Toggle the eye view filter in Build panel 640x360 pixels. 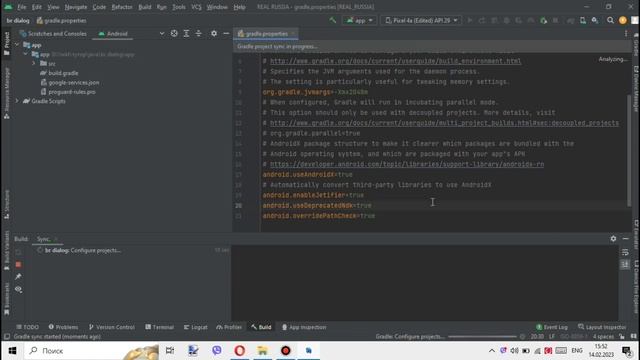18,289
